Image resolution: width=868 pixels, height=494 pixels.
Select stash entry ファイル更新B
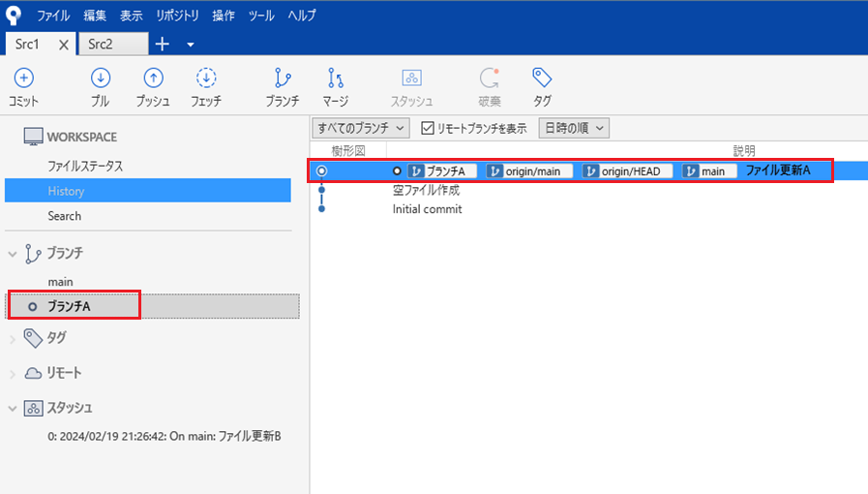click(165, 437)
